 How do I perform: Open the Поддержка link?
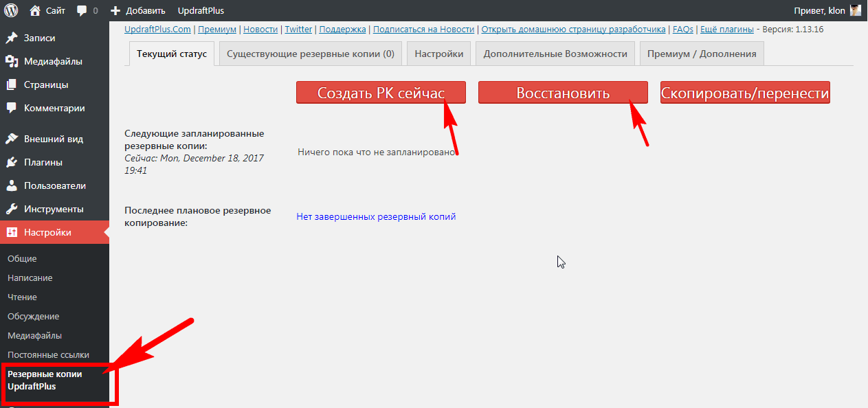[x=343, y=30]
